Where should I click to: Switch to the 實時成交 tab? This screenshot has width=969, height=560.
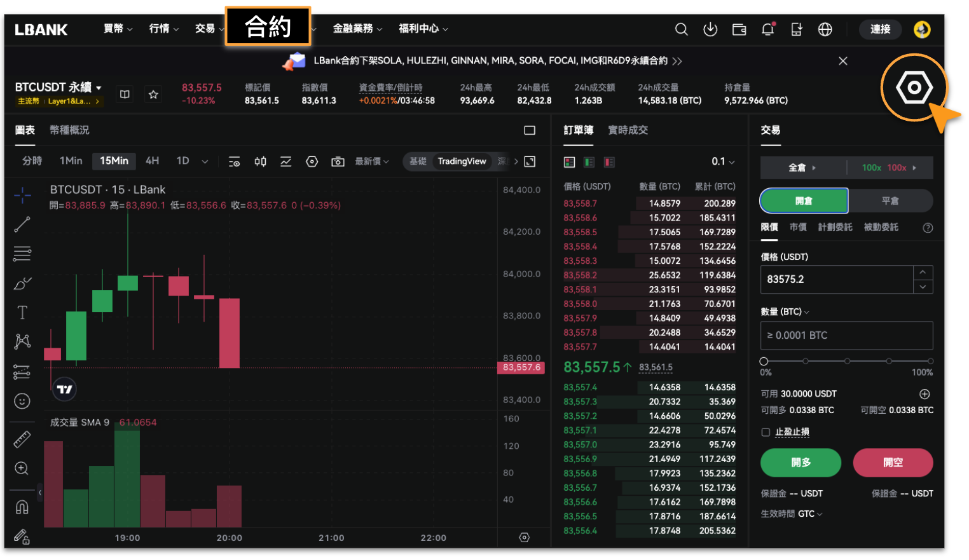coord(628,130)
